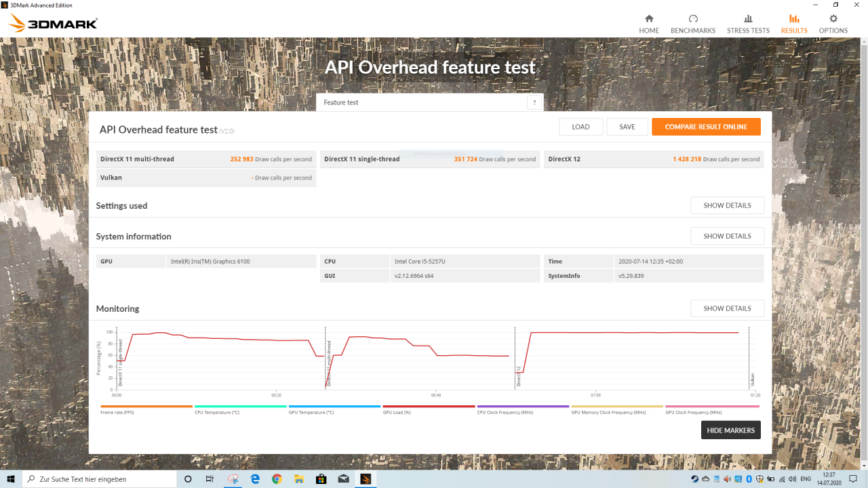Click the question mark help button
The image size is (868, 488).
[534, 102]
